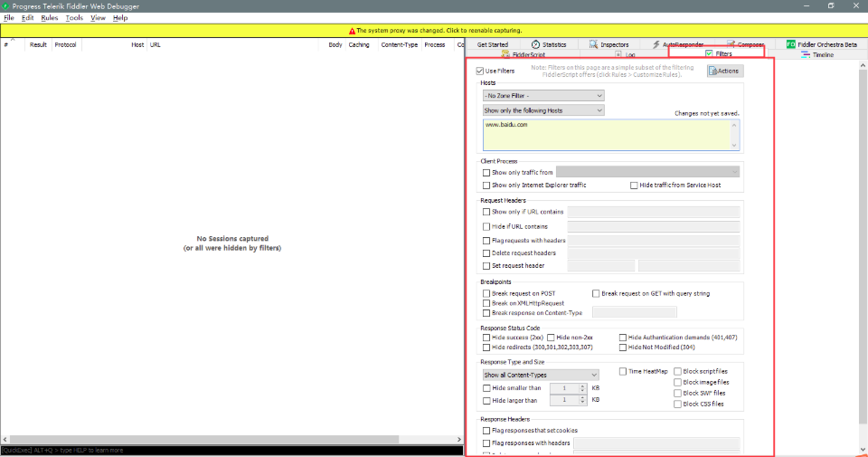Screen dimensions: 868x457
Task: Open the Rules menu
Action: click(49, 18)
